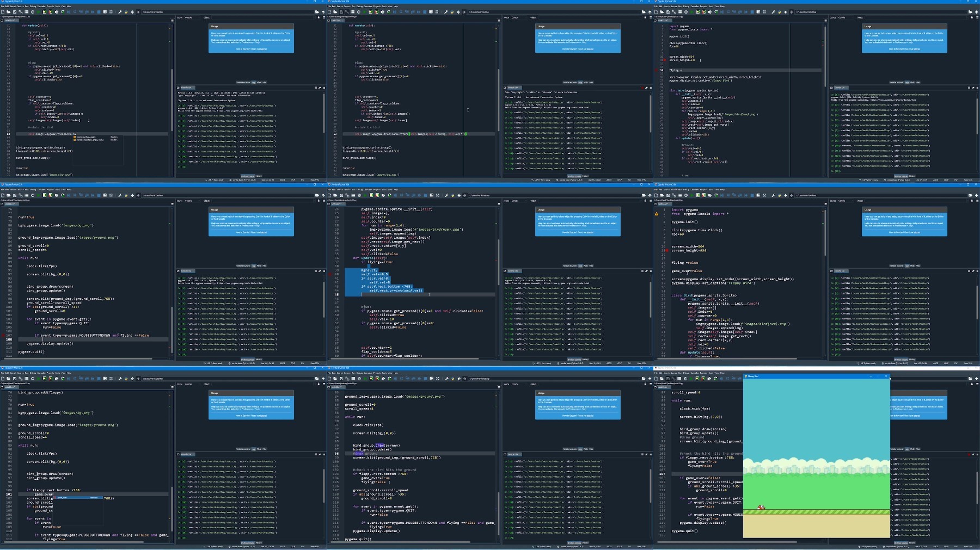Open PYTHONPATH manager icon in middle-right window
This screenshot has height=550, width=980.
(x=779, y=195)
